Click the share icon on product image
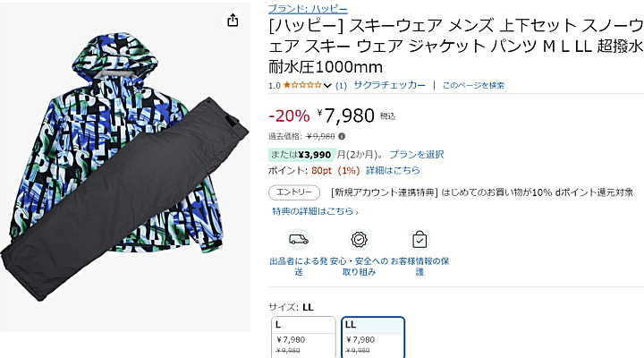 pyautogui.click(x=233, y=20)
